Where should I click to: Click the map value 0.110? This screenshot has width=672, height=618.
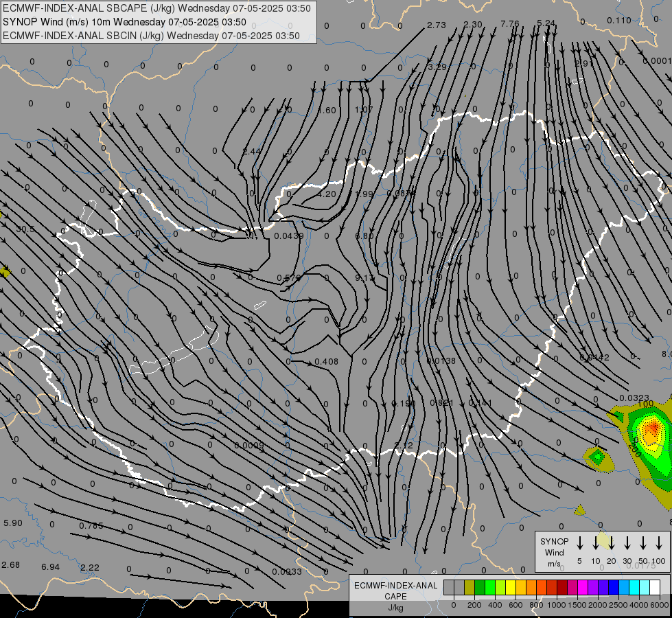coord(619,20)
